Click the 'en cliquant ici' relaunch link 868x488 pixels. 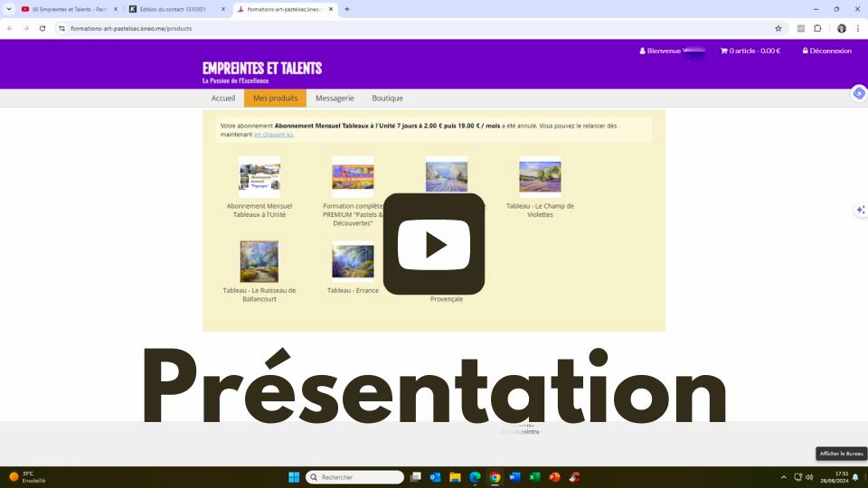click(x=273, y=135)
